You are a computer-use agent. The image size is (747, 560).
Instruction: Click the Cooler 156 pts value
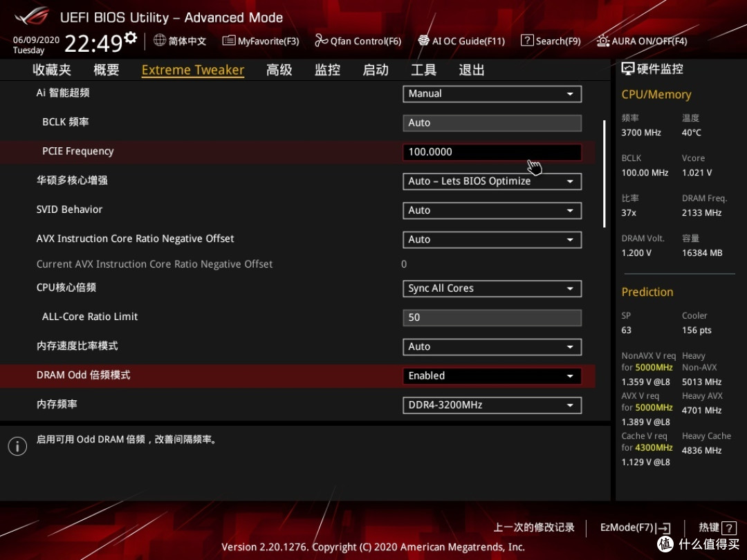[x=697, y=330]
